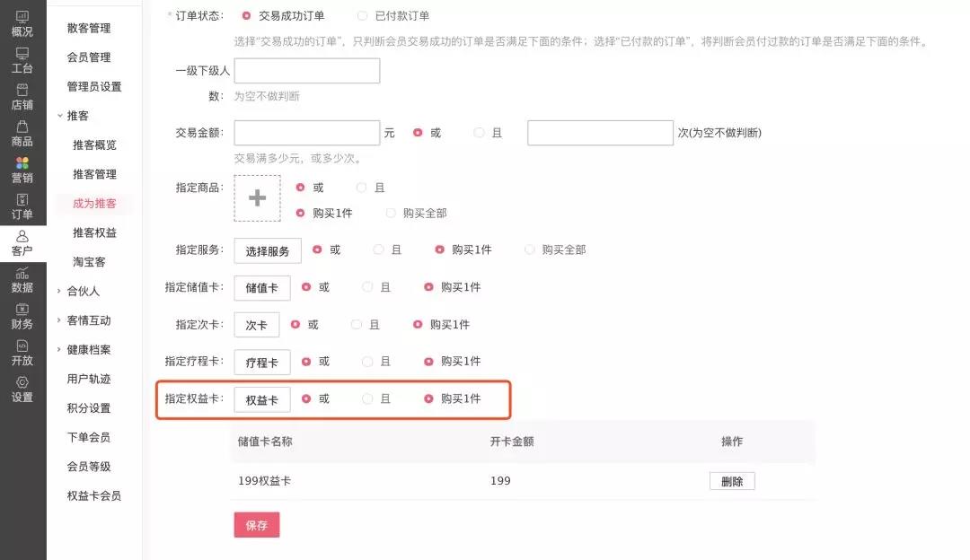970x560 pixels.
Task: Select 购买全部 for 指定商品
Action: tap(391, 213)
